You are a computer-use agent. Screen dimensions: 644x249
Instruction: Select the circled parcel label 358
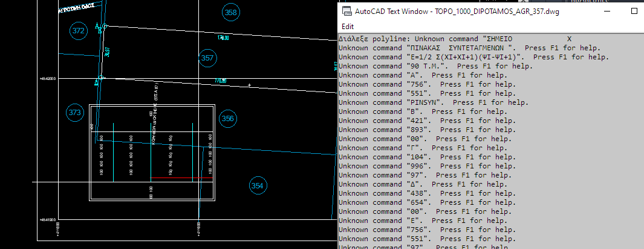click(230, 12)
